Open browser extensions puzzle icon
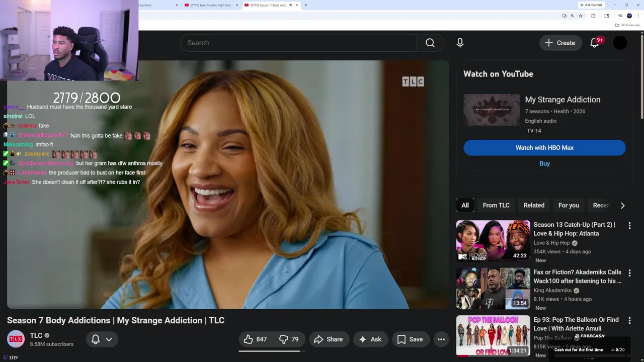The width and height of the screenshot is (644, 362). click(x=593, y=16)
